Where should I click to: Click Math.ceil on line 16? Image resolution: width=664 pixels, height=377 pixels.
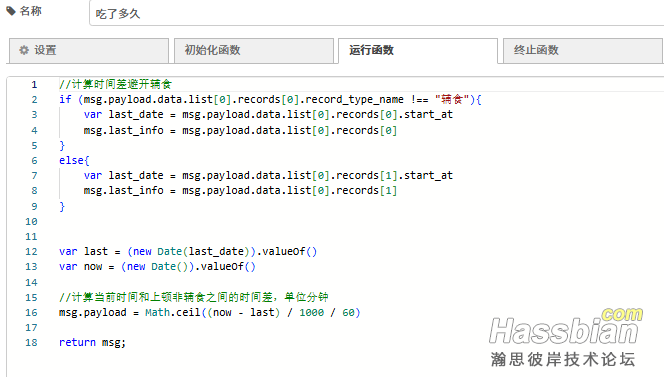coord(172,313)
